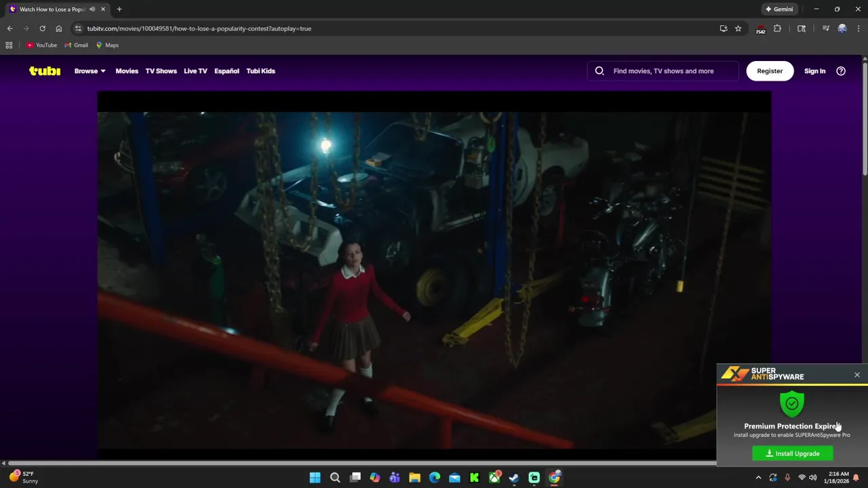Go to Movies section

[x=127, y=70]
